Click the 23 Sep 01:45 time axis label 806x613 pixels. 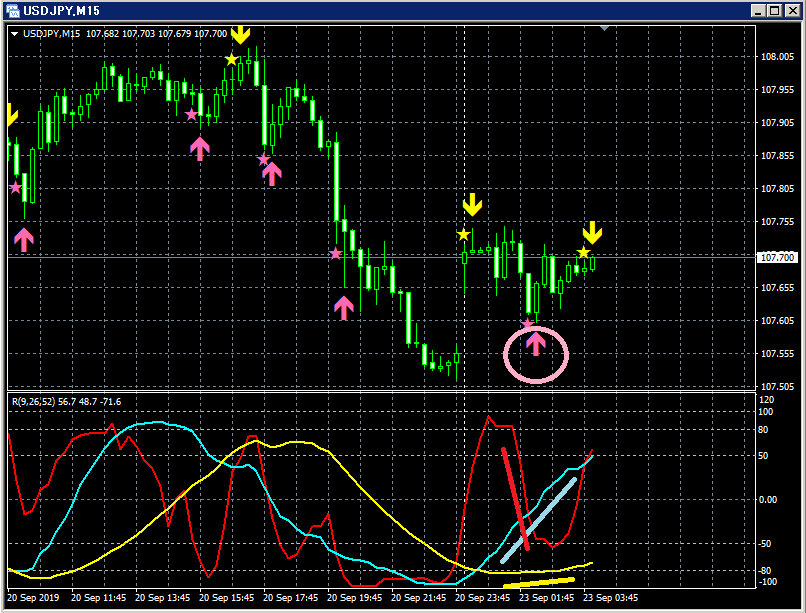tap(546, 598)
